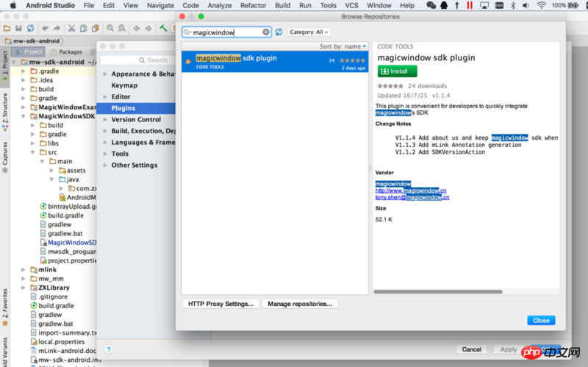Expand the Tools settings group
Screen dimensions: 588x367
pos(105,154)
